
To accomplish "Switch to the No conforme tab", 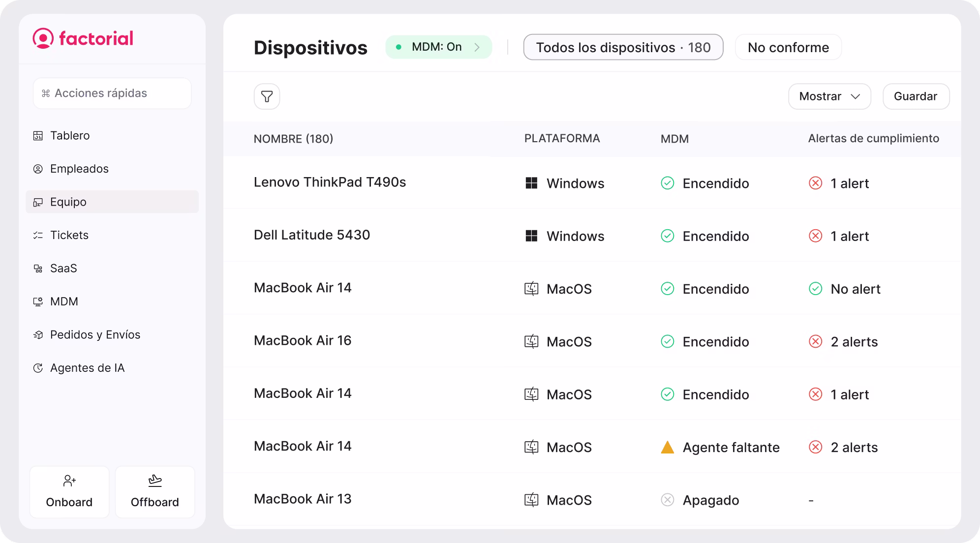I will tap(788, 47).
